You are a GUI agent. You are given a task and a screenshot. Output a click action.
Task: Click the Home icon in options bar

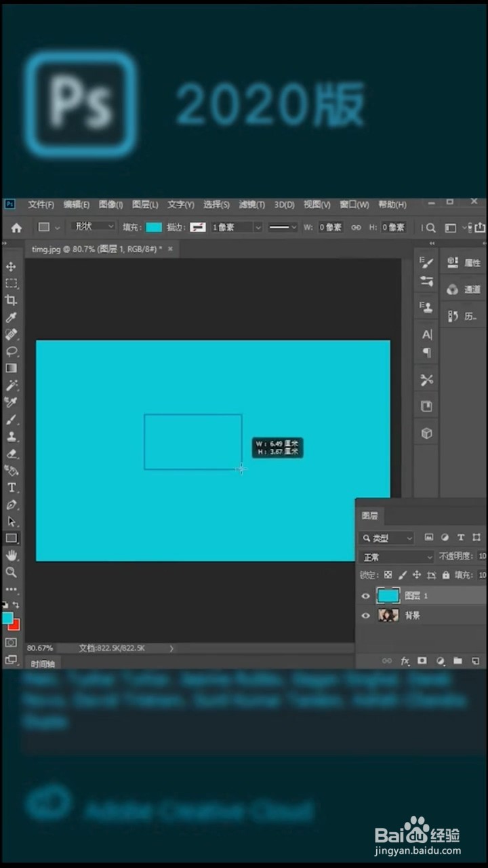[16, 228]
